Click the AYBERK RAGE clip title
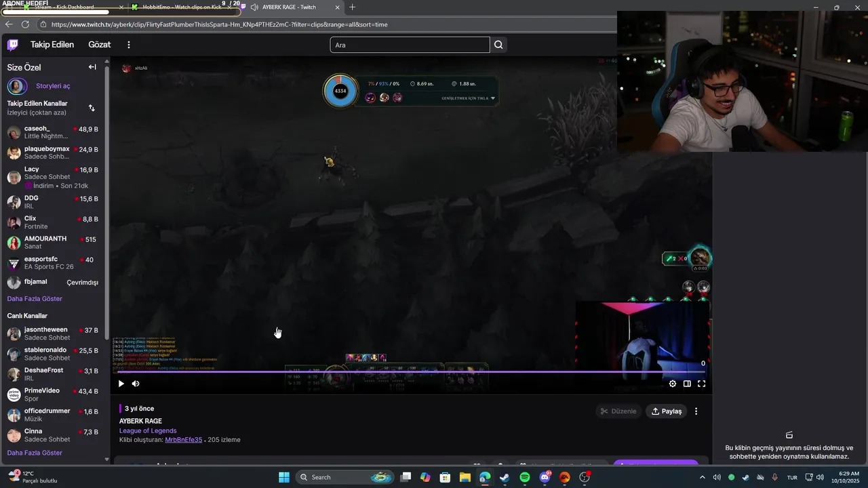This screenshot has height=488, width=868. click(x=140, y=421)
